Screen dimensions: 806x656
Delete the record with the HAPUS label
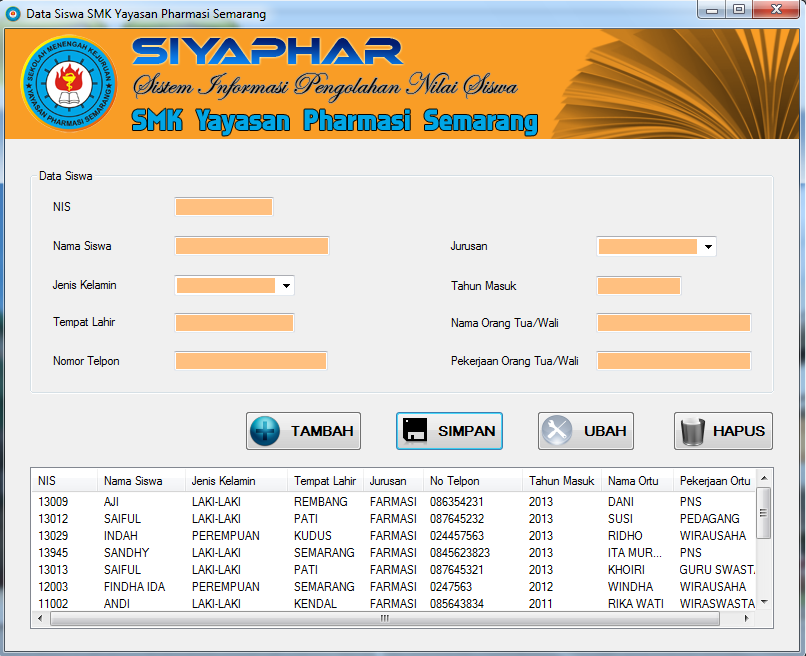(739, 431)
